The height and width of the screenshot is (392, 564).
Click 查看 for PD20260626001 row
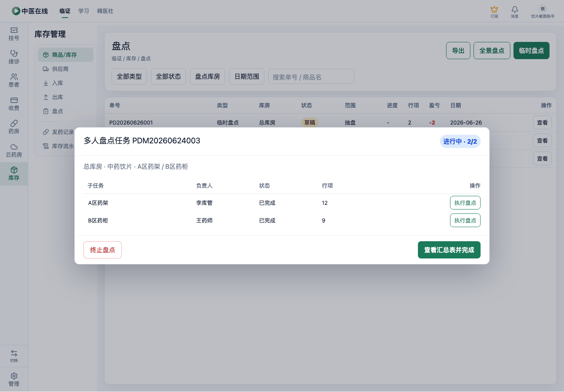(542, 123)
